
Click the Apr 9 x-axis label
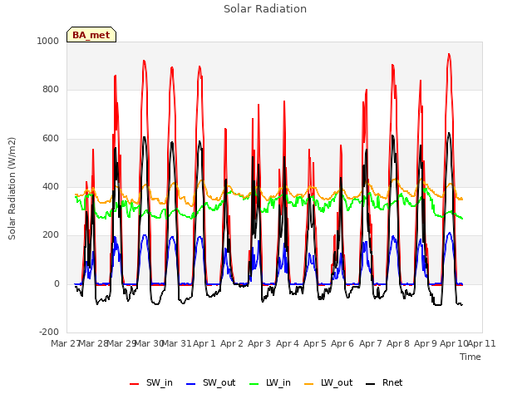[426, 343]
